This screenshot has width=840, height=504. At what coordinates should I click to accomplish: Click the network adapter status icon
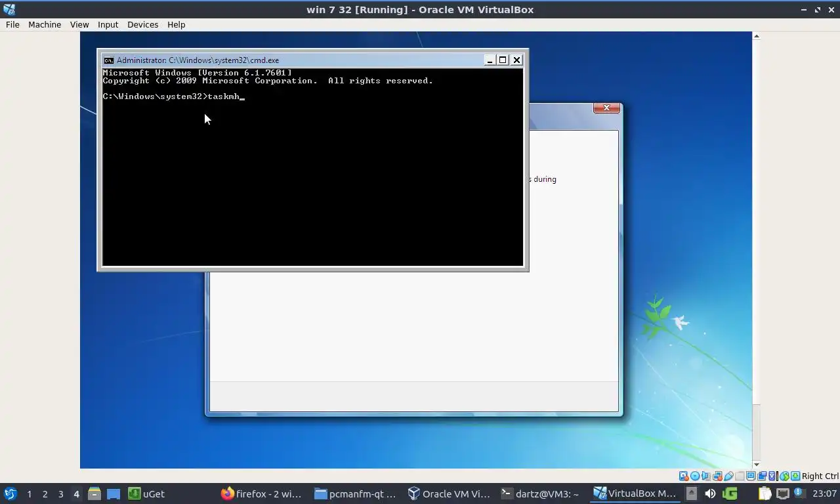coord(717,476)
